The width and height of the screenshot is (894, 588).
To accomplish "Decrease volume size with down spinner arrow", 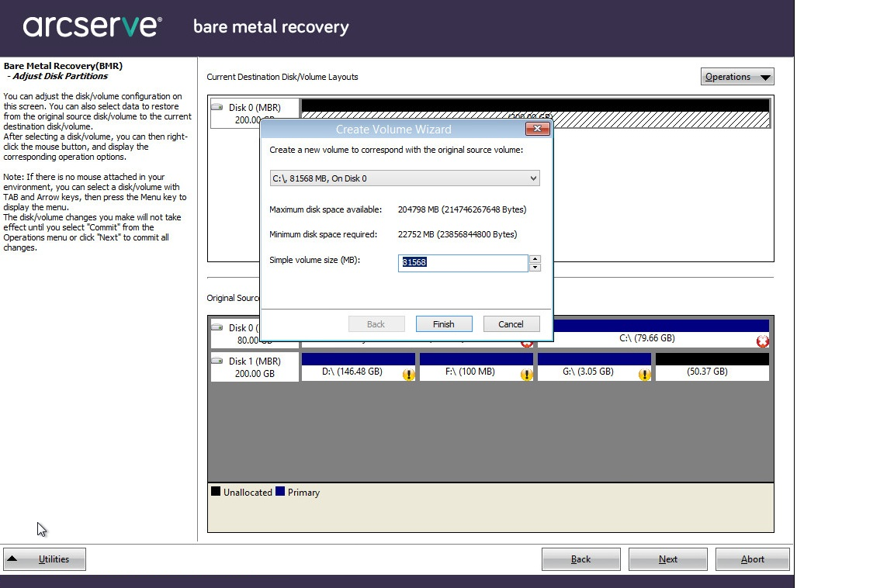I will point(535,267).
